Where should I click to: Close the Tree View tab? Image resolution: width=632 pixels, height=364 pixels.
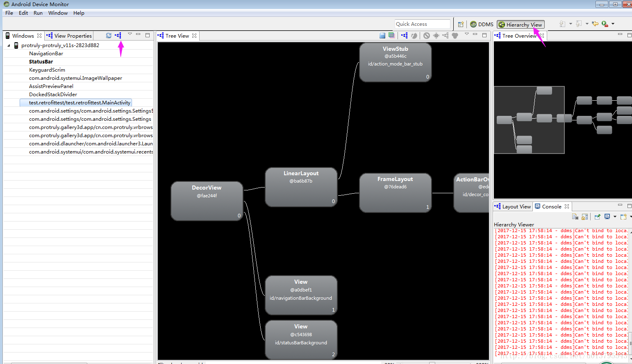[194, 36]
